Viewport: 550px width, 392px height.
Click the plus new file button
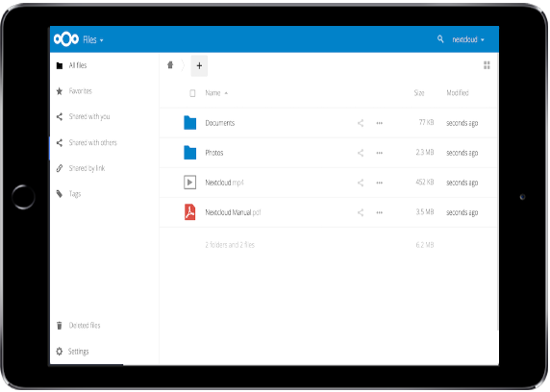pyautogui.click(x=199, y=65)
